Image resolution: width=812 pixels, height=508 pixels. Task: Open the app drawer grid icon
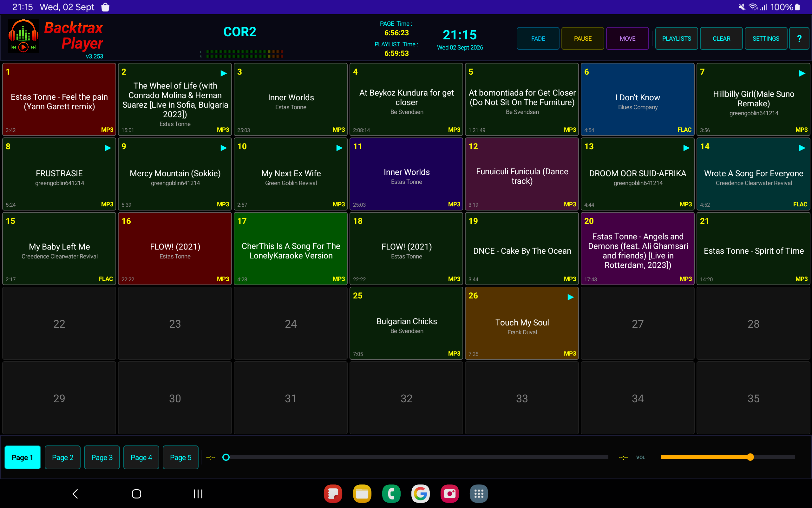(x=479, y=493)
